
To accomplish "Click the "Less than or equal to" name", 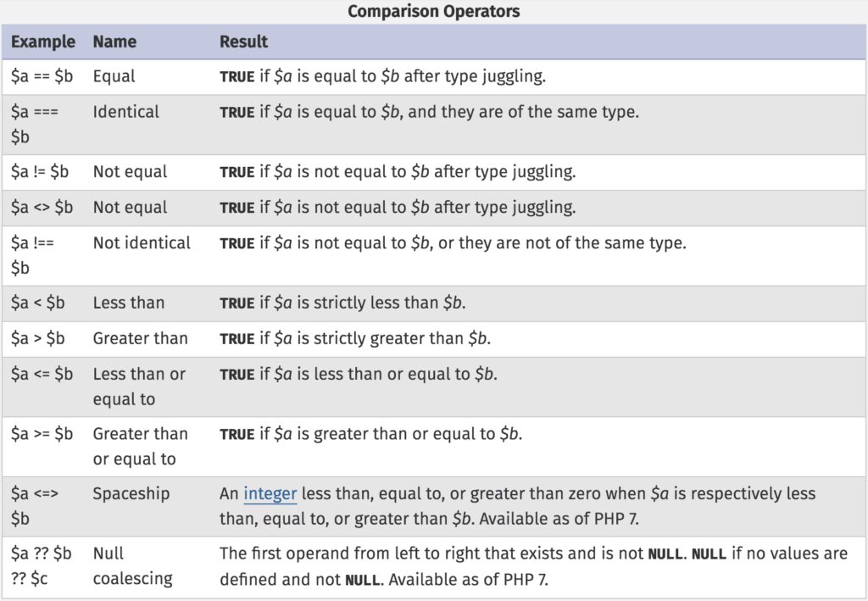I will tap(138, 386).
